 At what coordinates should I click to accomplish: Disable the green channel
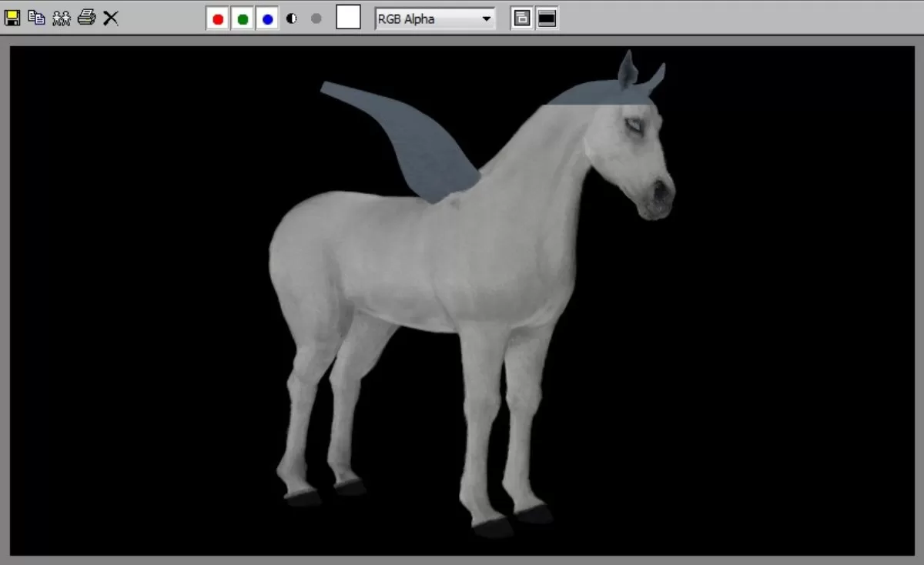(x=243, y=18)
